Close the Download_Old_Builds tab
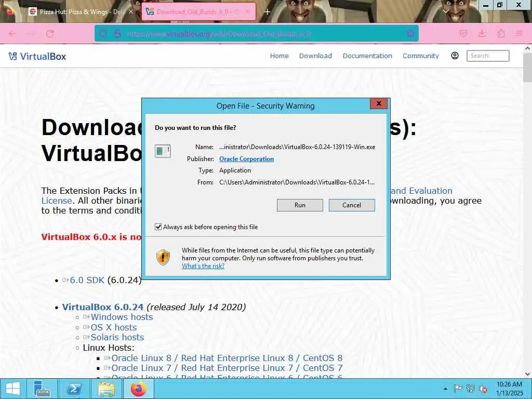This screenshot has height=399, width=532. 248,11
